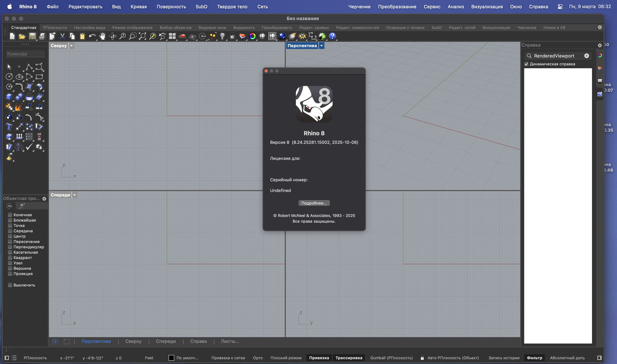Click the four-viewport layout icon
This screenshot has height=364, width=617.
point(172,36)
